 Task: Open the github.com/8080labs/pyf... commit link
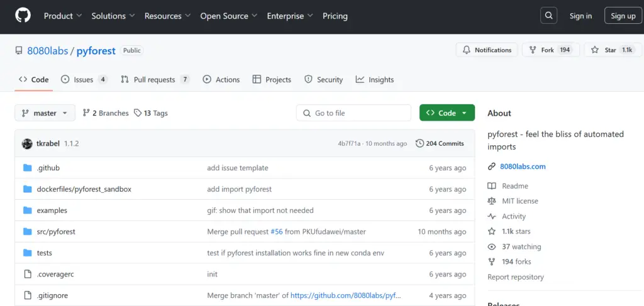point(346,295)
